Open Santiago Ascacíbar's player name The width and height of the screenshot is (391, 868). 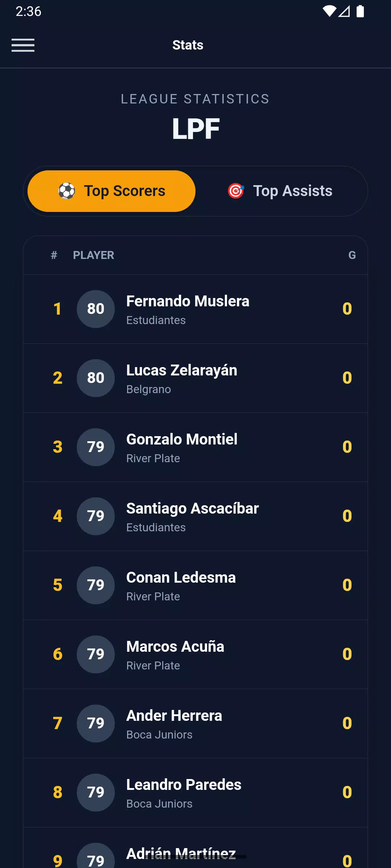192,509
